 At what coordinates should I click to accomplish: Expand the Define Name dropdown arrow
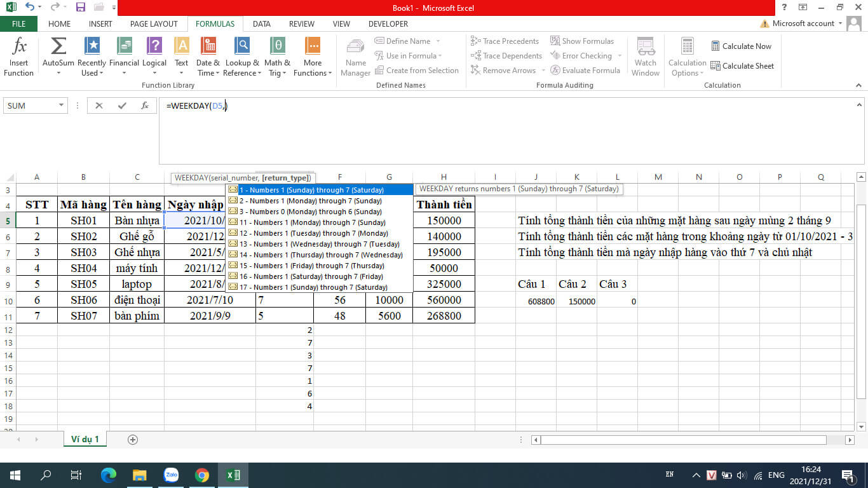pyautogui.click(x=438, y=41)
